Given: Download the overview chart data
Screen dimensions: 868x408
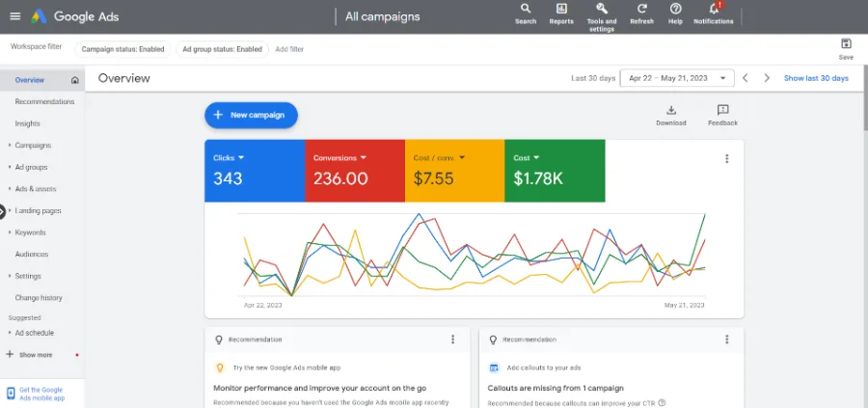Looking at the screenshot, I should 671,110.
